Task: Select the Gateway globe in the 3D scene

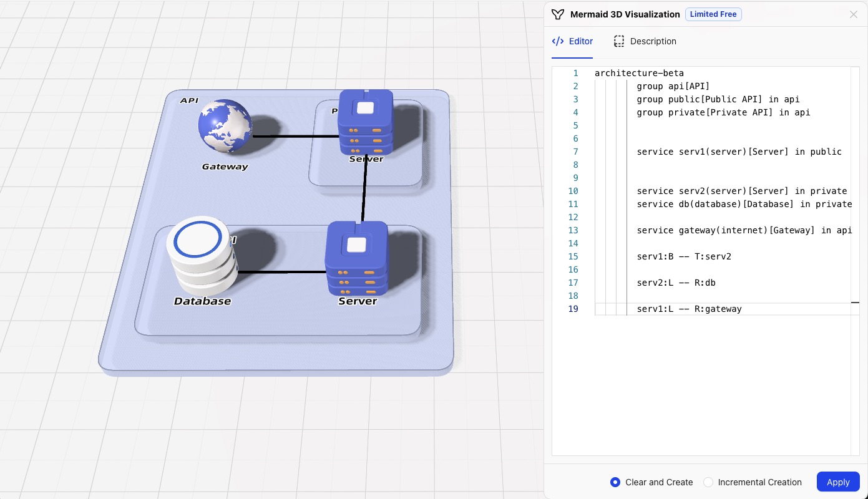Action: pos(225,125)
